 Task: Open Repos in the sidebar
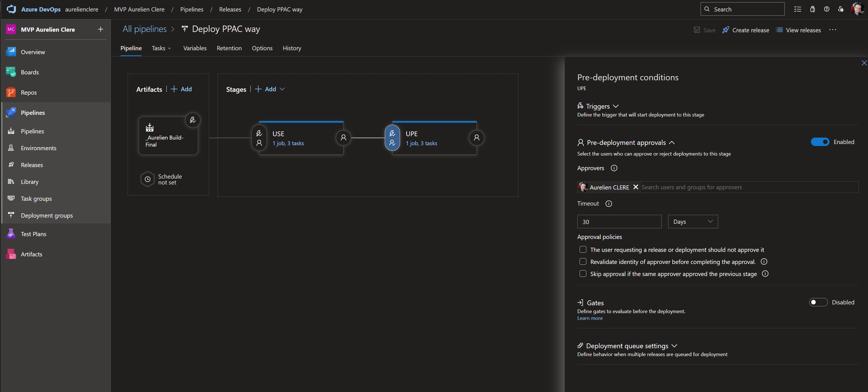point(28,93)
